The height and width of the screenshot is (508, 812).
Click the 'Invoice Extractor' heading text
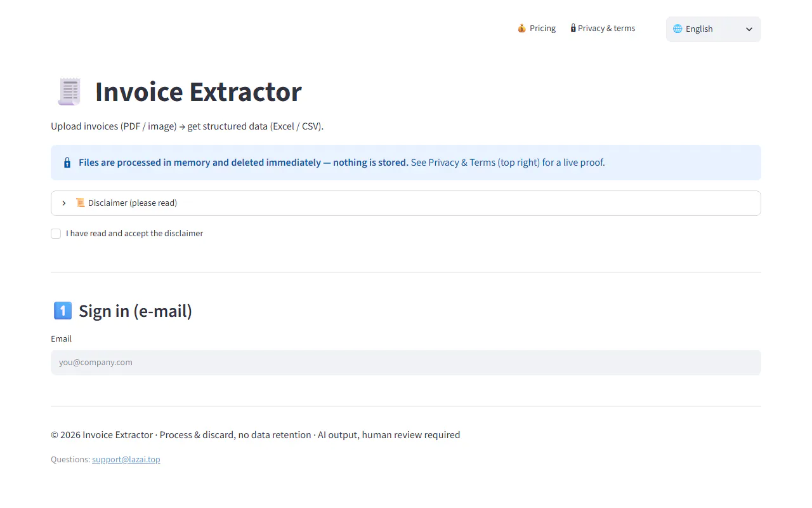click(199, 92)
